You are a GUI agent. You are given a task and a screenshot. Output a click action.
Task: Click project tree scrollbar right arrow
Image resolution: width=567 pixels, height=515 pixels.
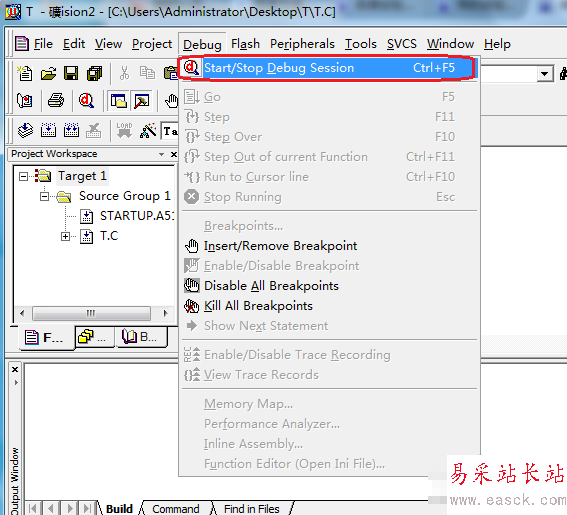point(166,313)
